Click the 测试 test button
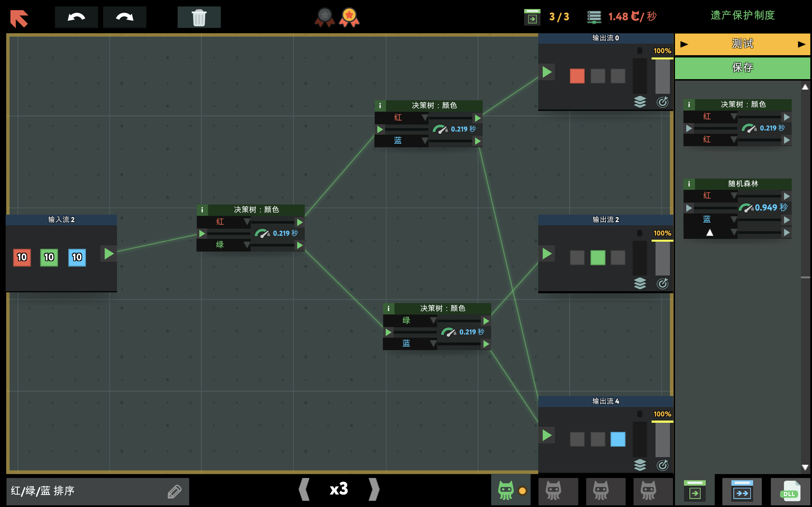This screenshot has width=812, height=507. click(742, 44)
